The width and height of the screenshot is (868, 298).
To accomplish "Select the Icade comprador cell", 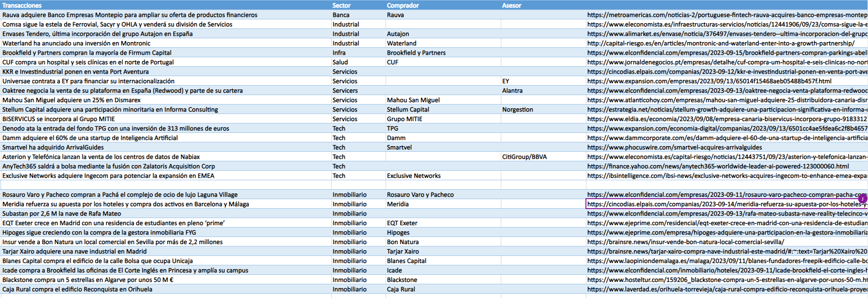I will pyautogui.click(x=443, y=270).
